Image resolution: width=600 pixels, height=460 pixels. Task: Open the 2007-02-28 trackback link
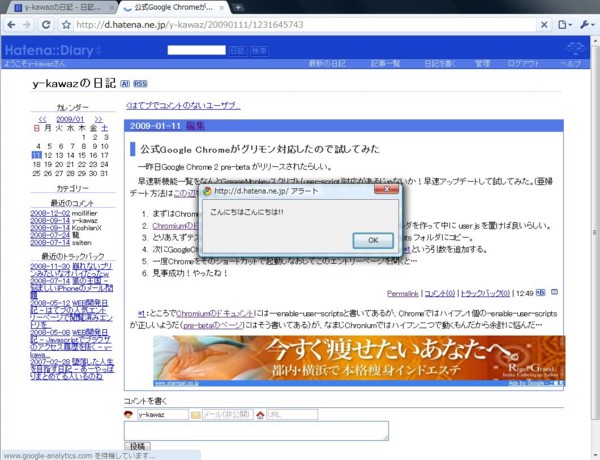click(72, 369)
